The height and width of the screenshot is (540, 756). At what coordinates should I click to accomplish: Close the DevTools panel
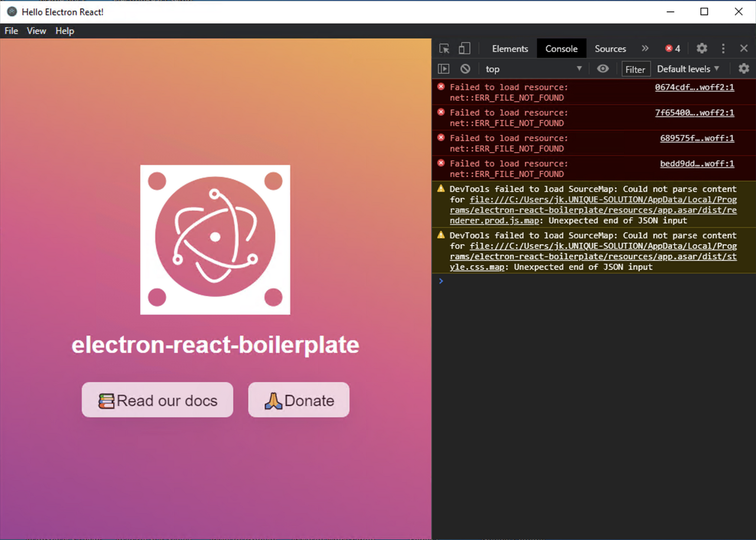(744, 48)
